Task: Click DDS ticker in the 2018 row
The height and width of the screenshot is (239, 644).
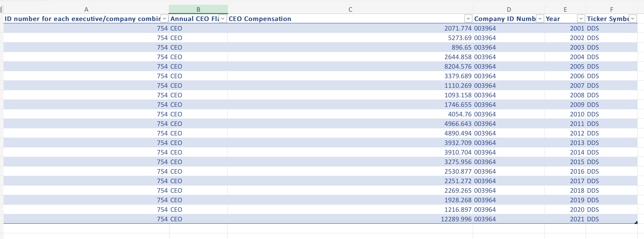Action: click(x=593, y=191)
